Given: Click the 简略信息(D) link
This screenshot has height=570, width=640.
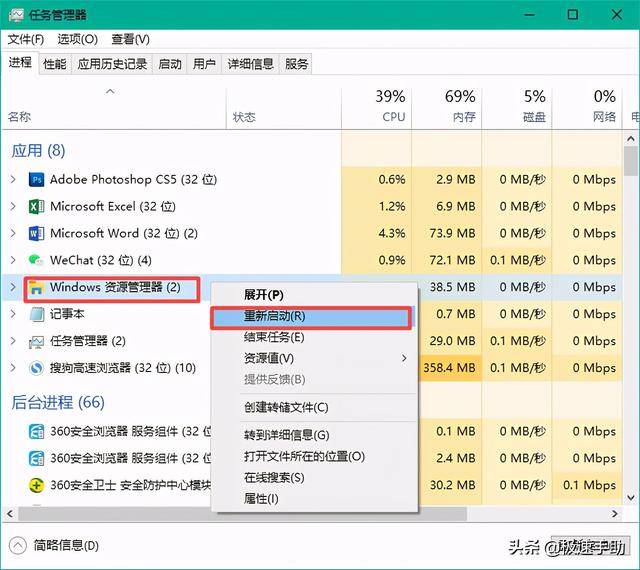Looking at the screenshot, I should coord(66,546).
